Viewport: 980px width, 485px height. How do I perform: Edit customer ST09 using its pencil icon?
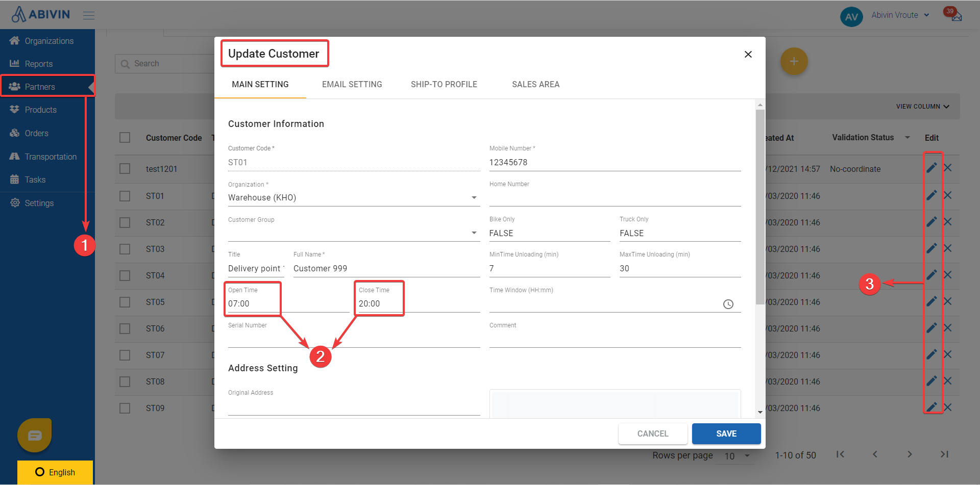click(x=932, y=407)
